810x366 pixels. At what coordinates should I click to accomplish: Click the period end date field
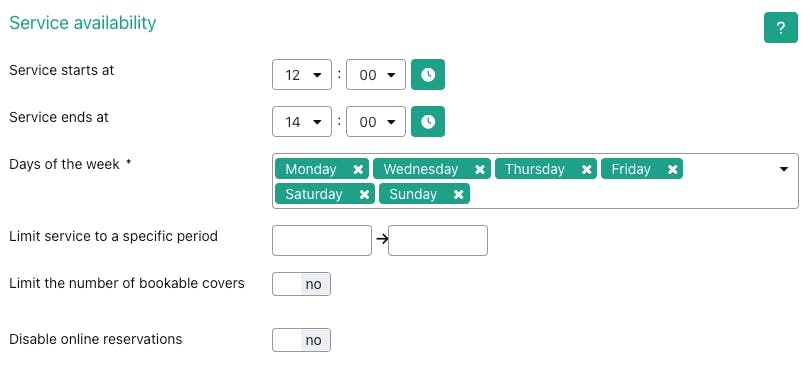pos(438,241)
